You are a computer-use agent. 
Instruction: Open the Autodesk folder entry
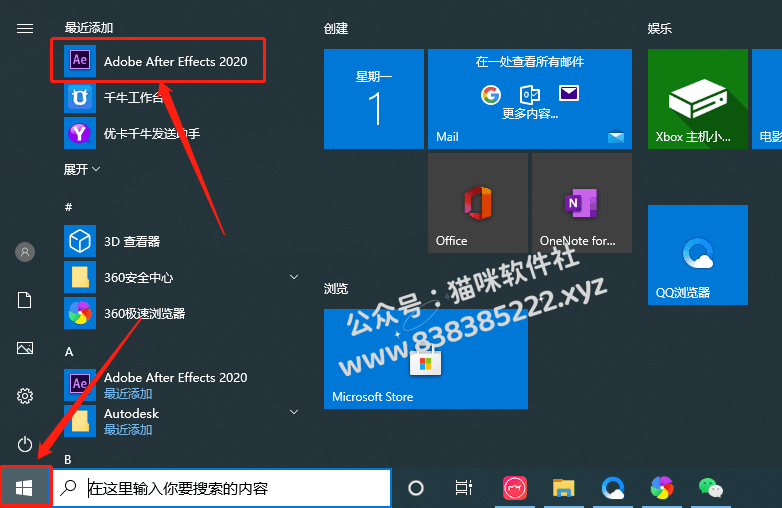point(183,421)
